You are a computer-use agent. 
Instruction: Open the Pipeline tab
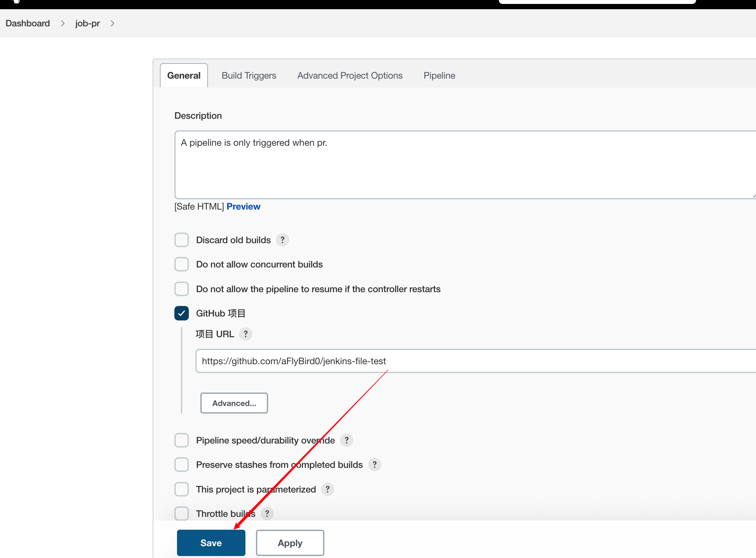(x=439, y=75)
